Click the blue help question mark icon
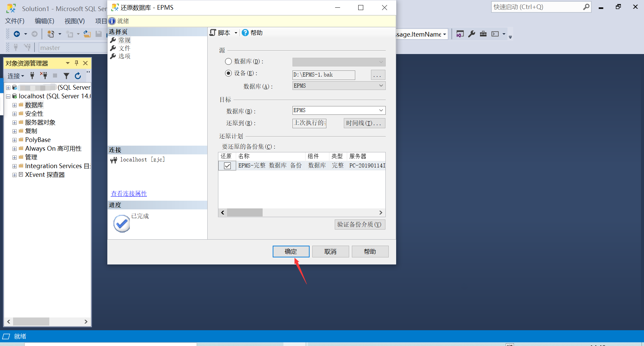This screenshot has width=644, height=346. 245,33
